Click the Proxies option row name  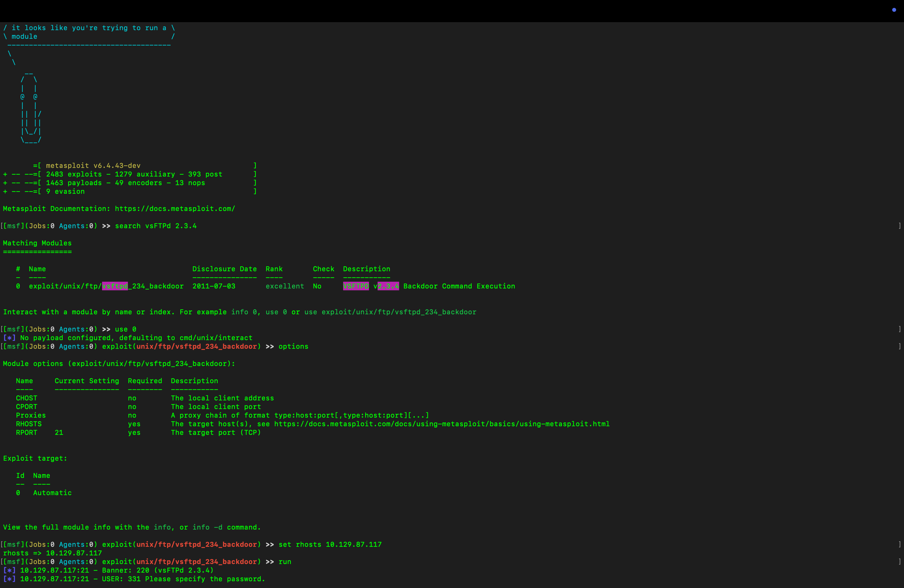tap(31, 415)
